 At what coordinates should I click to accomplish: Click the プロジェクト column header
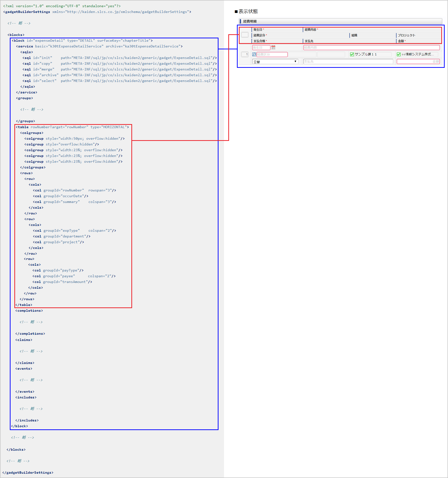pos(406,35)
